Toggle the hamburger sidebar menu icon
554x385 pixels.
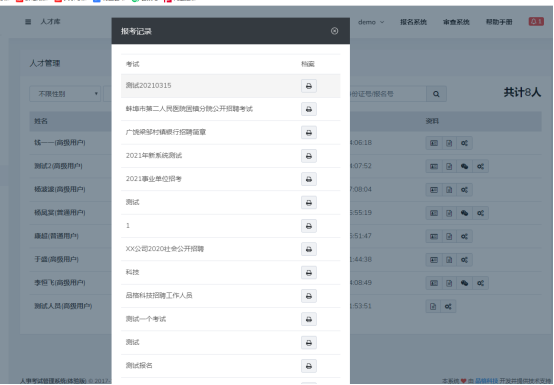[x=28, y=22]
